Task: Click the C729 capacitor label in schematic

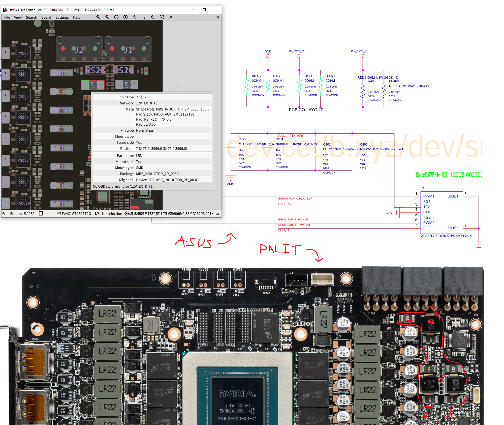Action: [x=243, y=139]
